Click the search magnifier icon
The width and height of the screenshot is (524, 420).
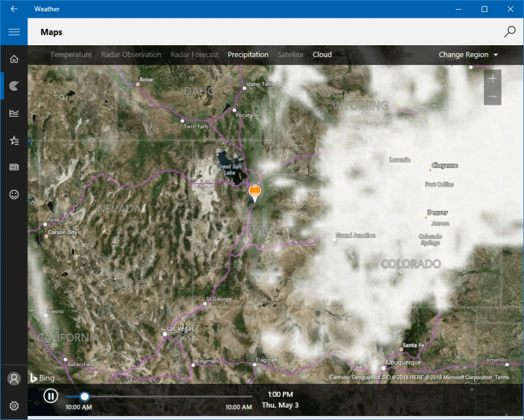click(x=510, y=31)
